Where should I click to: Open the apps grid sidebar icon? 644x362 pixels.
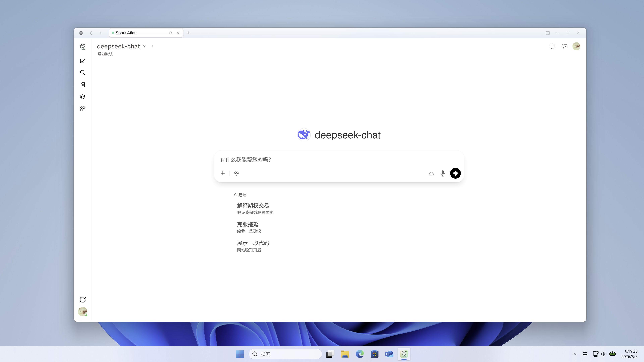83,109
